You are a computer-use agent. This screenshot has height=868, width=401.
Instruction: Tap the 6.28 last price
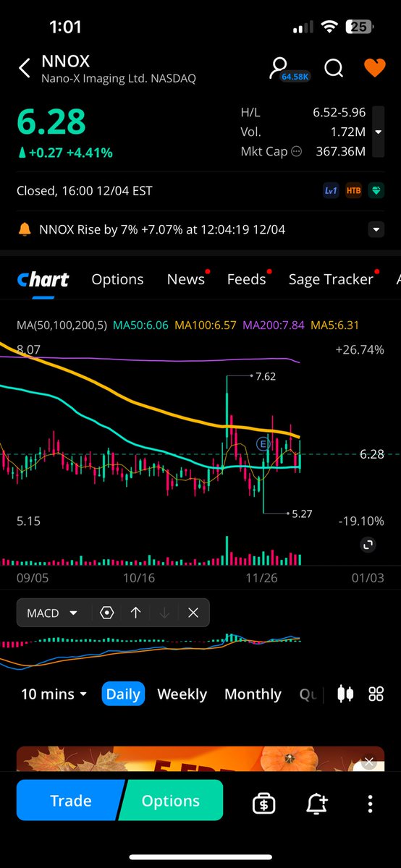(x=51, y=122)
